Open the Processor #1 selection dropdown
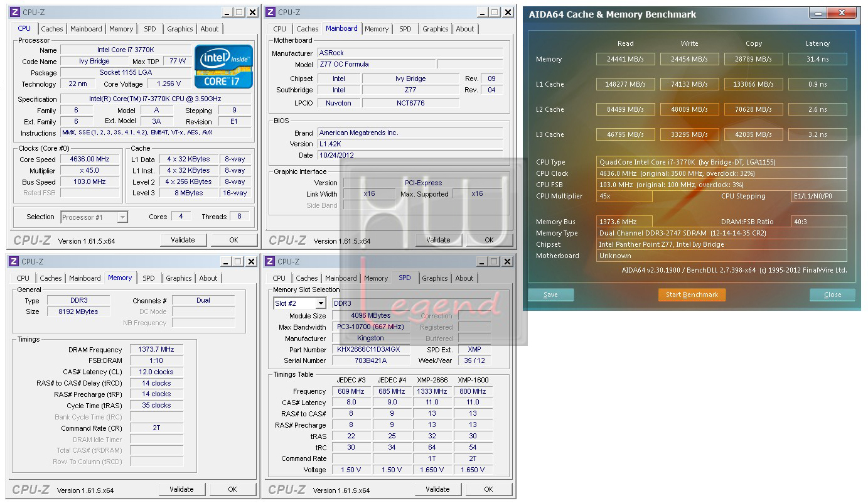 (94, 217)
